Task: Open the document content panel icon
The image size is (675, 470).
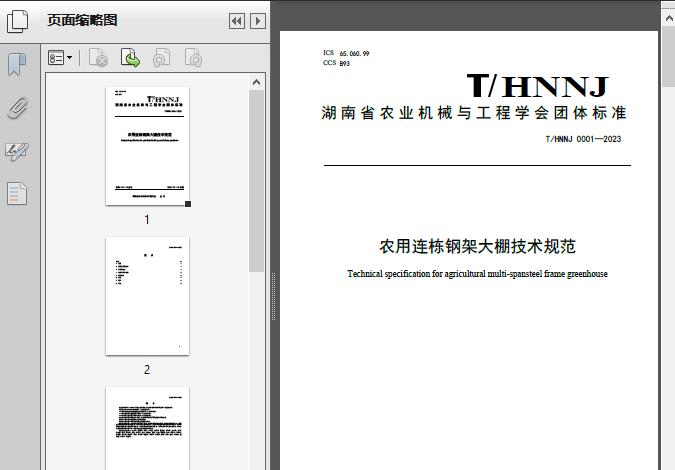Action: coord(17,194)
